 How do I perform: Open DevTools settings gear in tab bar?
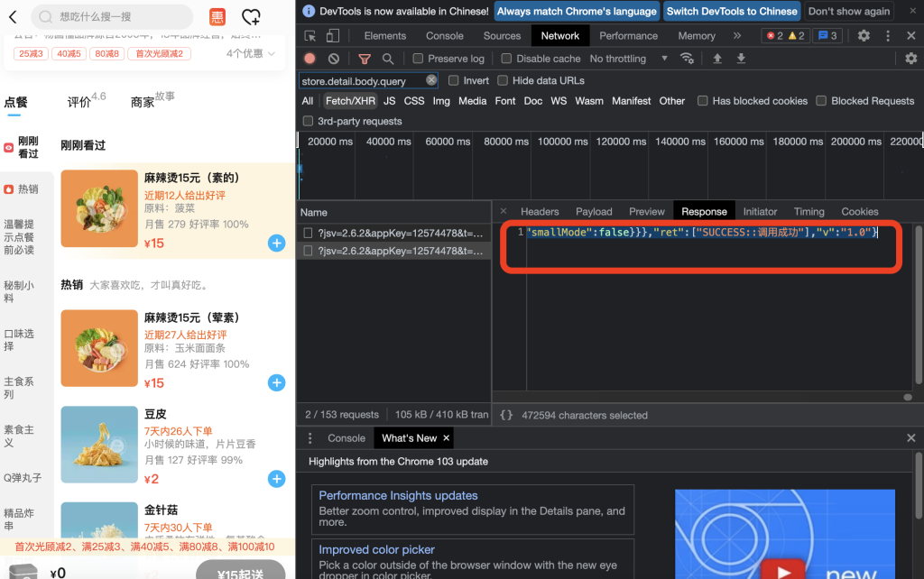coord(864,36)
